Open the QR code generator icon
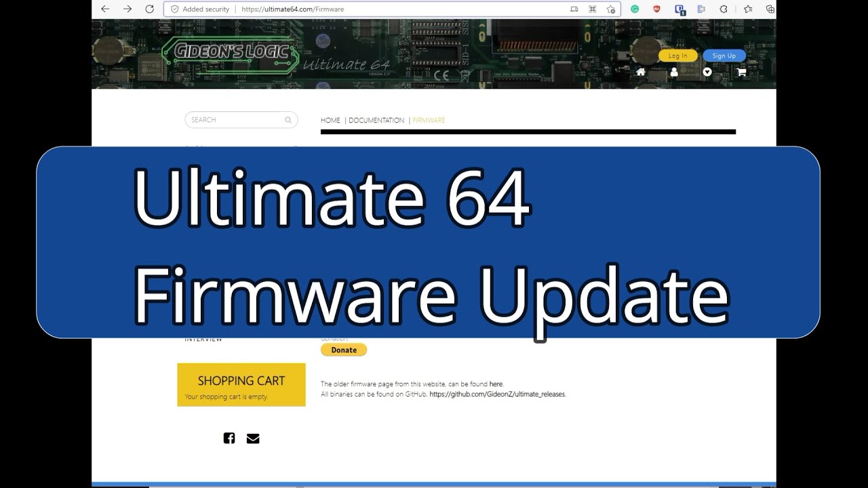The image size is (868, 488). coord(593,9)
